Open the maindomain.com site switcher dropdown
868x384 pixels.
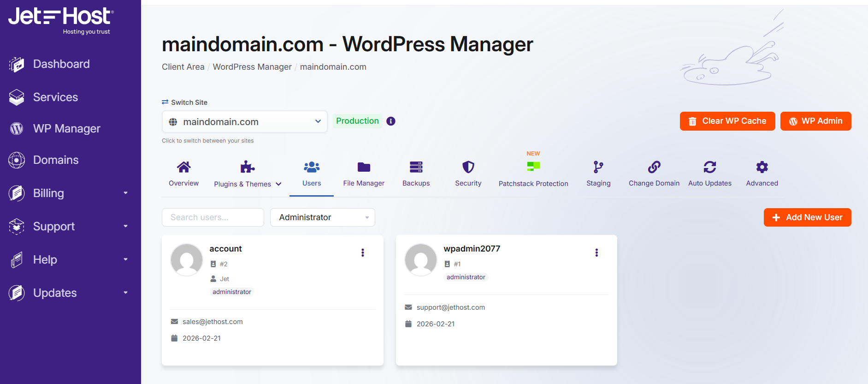click(x=245, y=122)
